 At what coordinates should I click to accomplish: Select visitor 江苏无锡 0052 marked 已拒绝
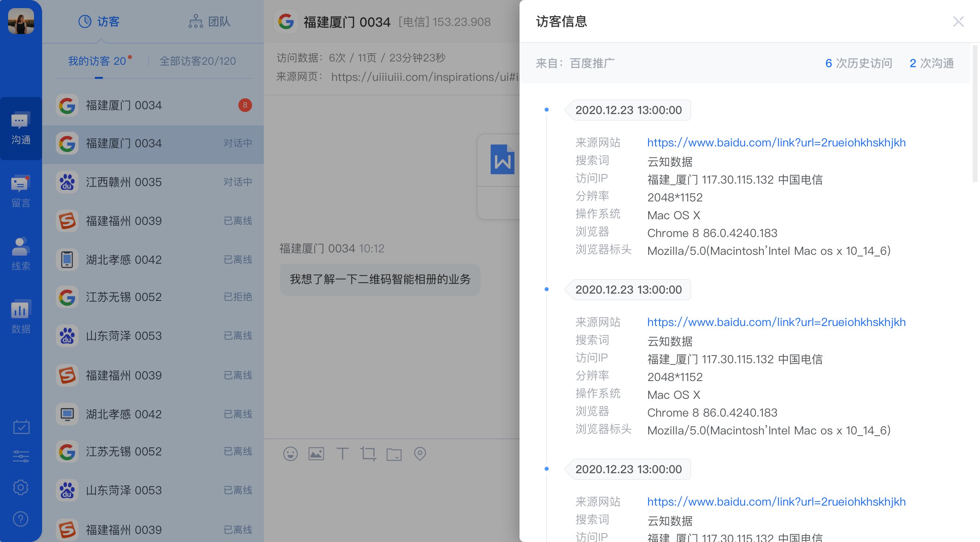point(153,297)
